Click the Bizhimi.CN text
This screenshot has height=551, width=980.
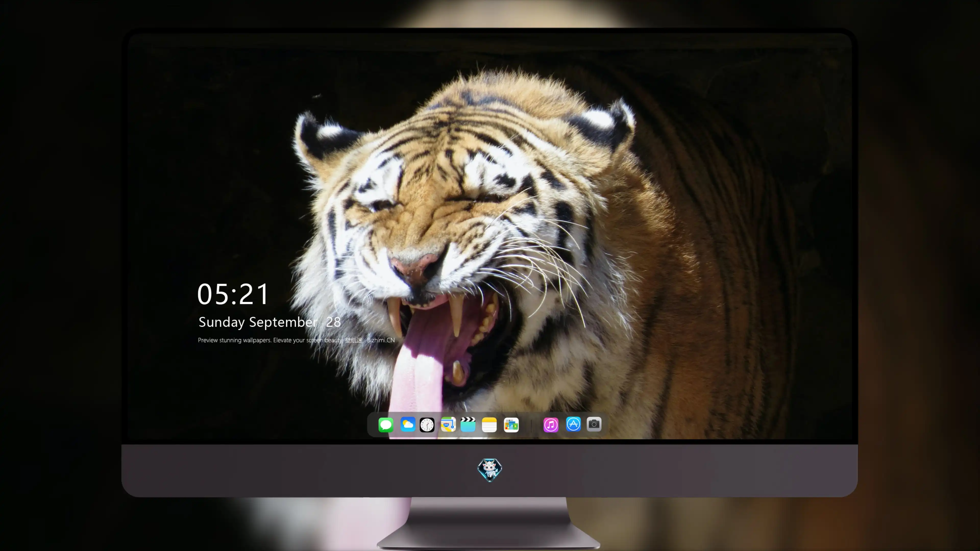381,340
